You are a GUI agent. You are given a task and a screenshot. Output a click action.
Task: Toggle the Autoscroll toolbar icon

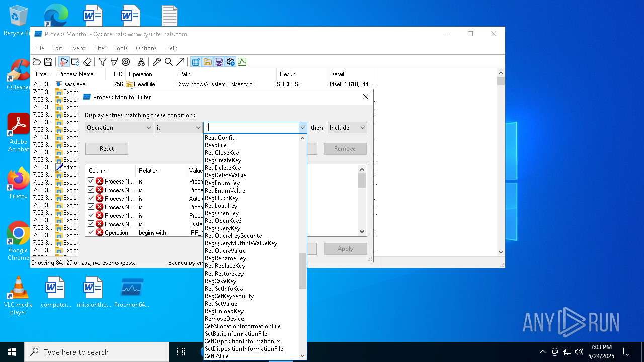point(75,62)
